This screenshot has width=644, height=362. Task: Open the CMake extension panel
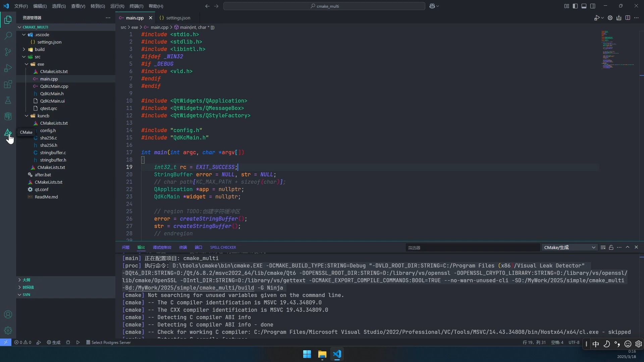[8, 132]
